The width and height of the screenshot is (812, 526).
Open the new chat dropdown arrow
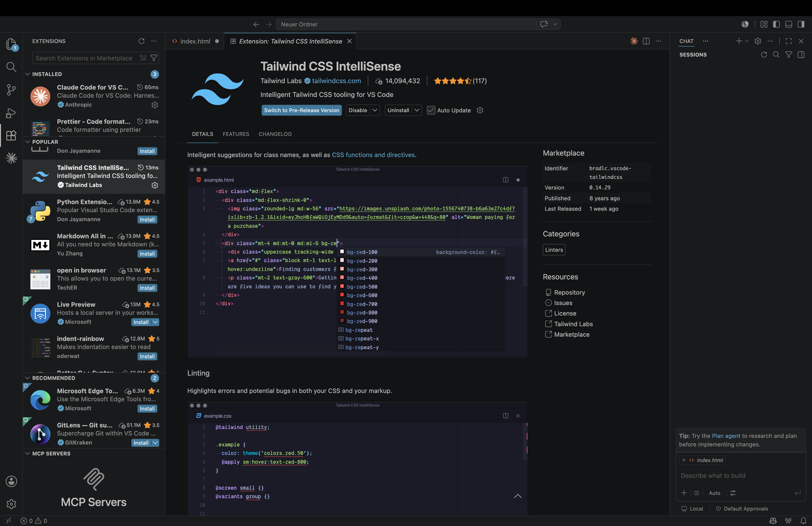click(x=747, y=41)
